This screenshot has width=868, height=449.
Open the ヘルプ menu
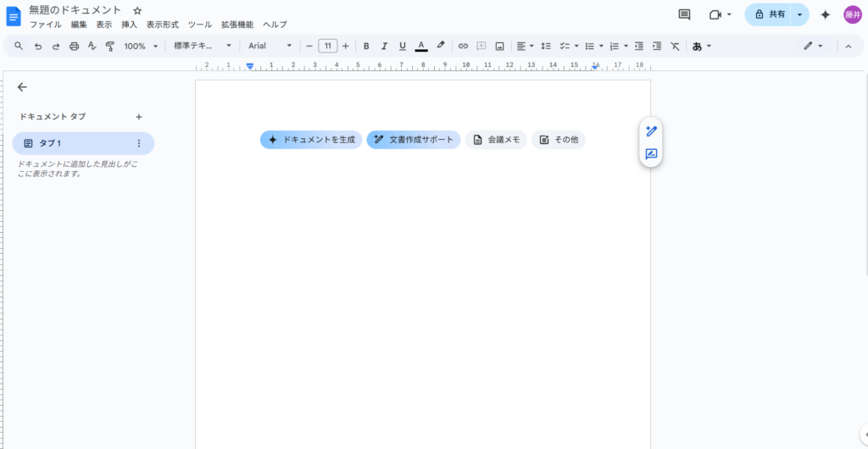tap(275, 25)
